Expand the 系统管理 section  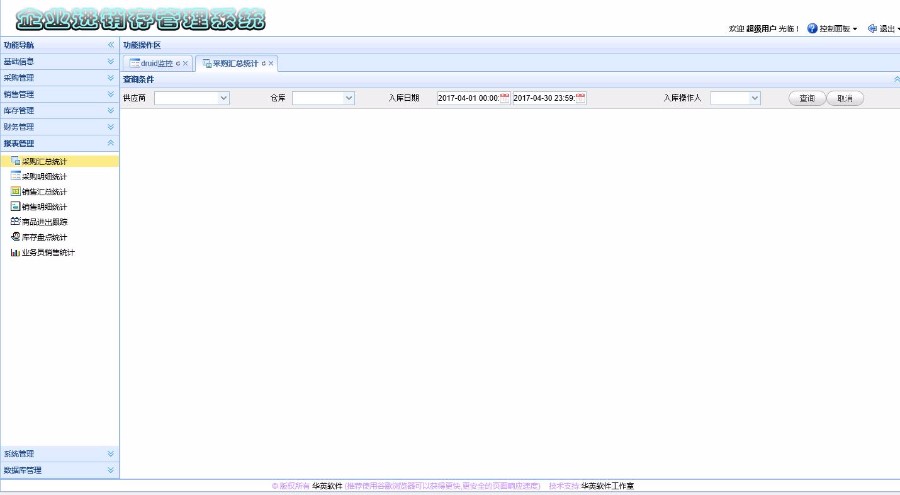pos(111,454)
